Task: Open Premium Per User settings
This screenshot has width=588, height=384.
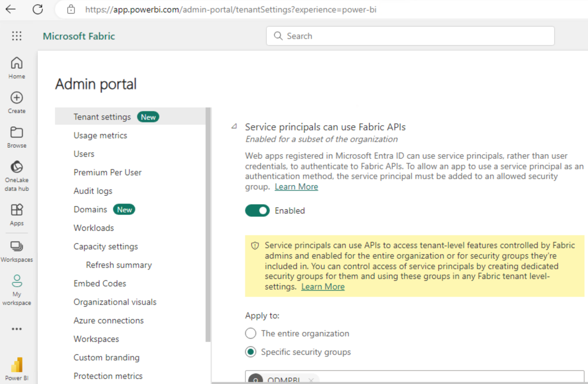Action: pos(107,172)
